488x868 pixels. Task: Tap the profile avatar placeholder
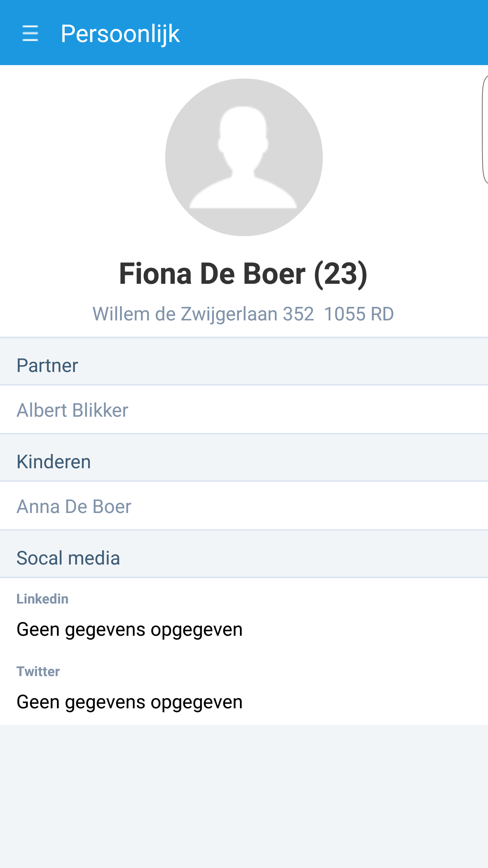pyautogui.click(x=244, y=157)
